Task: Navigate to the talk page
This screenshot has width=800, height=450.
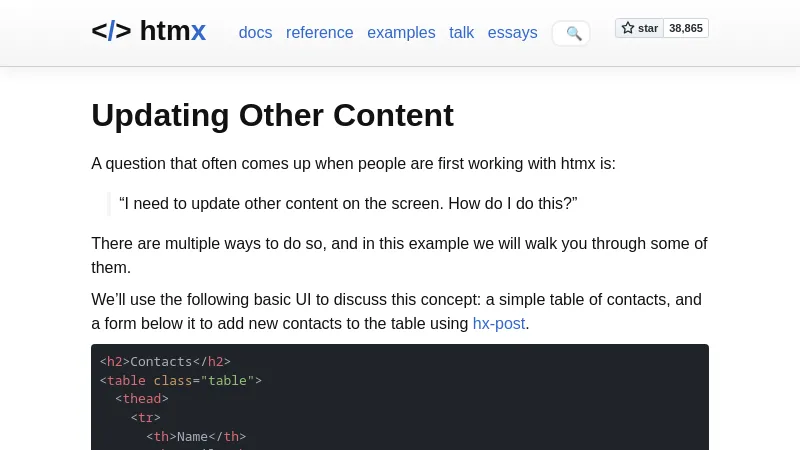Action: (461, 32)
